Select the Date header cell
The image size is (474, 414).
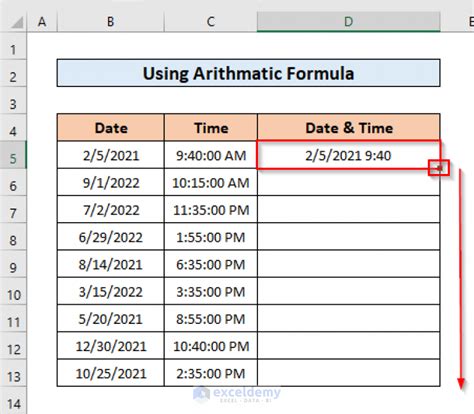coord(111,128)
